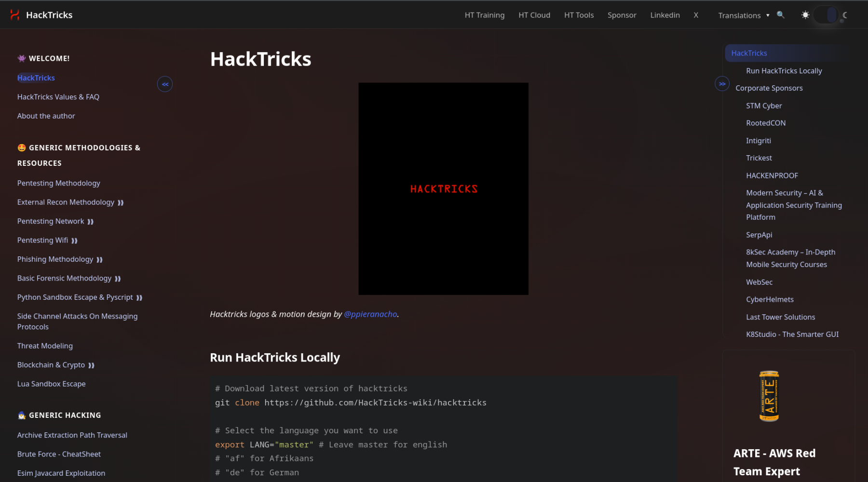Follow the @ppieranacho credit link
The width and height of the screenshot is (868, 482).
[370, 314]
